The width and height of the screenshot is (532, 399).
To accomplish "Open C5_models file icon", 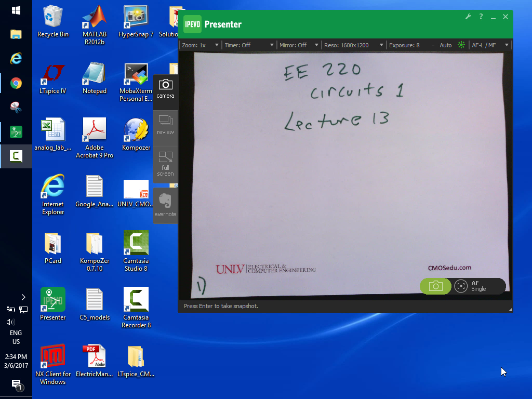I will point(95,304).
